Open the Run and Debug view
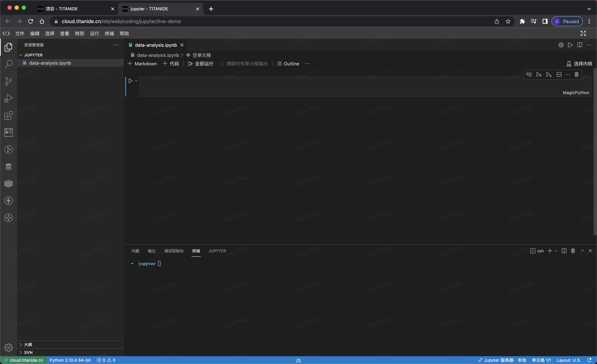The height and width of the screenshot is (364, 597). pyautogui.click(x=9, y=98)
